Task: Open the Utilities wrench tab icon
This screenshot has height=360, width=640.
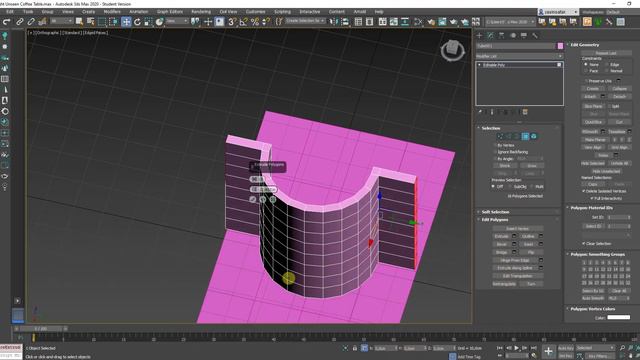Action: coord(535,36)
